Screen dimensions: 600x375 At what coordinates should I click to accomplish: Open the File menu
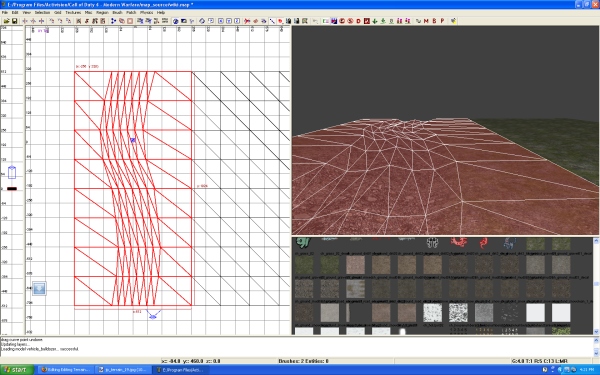(x=5, y=13)
